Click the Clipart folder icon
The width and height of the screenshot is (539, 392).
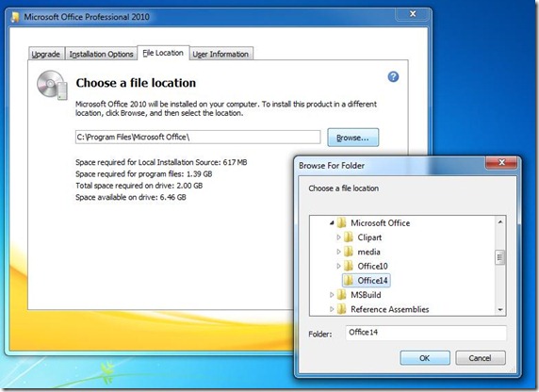pyautogui.click(x=349, y=237)
